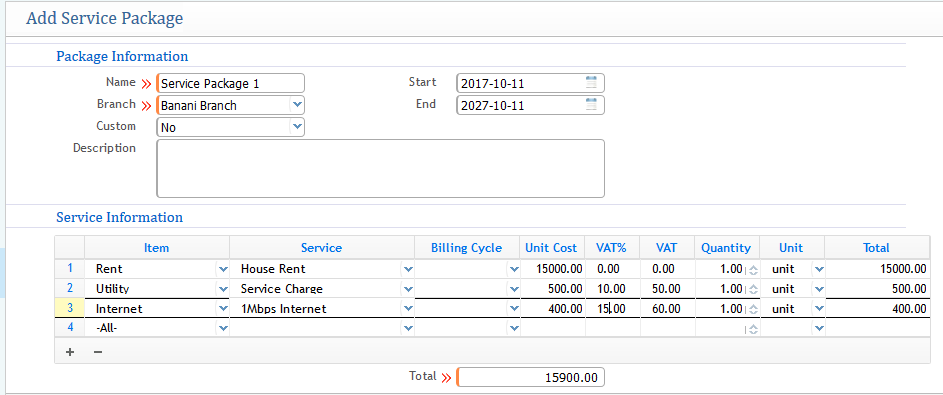Viewport: 943px width, 395px height.
Task: Select row number 4 header
Action: pos(70,328)
